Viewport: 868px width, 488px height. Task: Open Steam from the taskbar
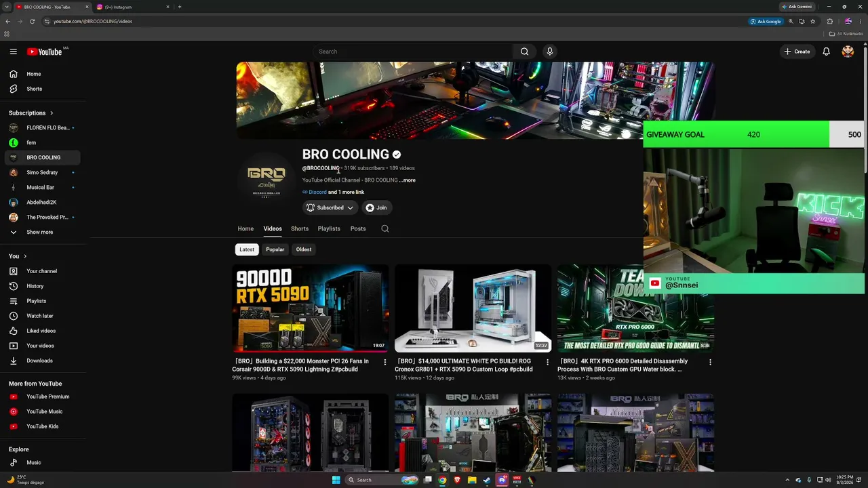click(x=487, y=480)
